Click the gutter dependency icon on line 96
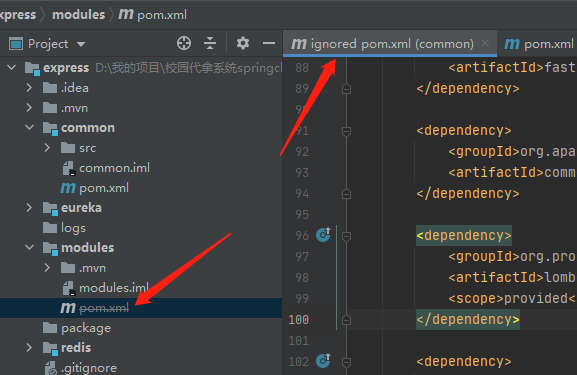The width and height of the screenshot is (577, 375). tap(323, 234)
